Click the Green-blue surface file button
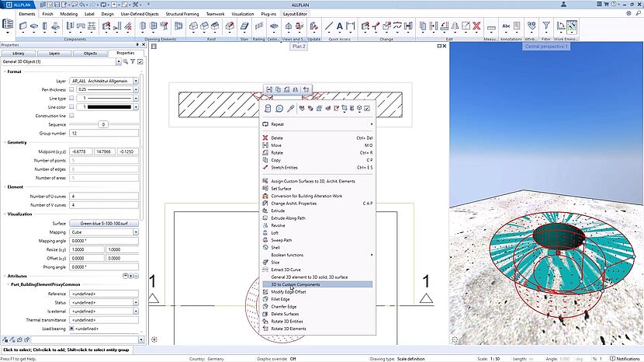Viewport: 644px width, 362px height. click(103, 222)
